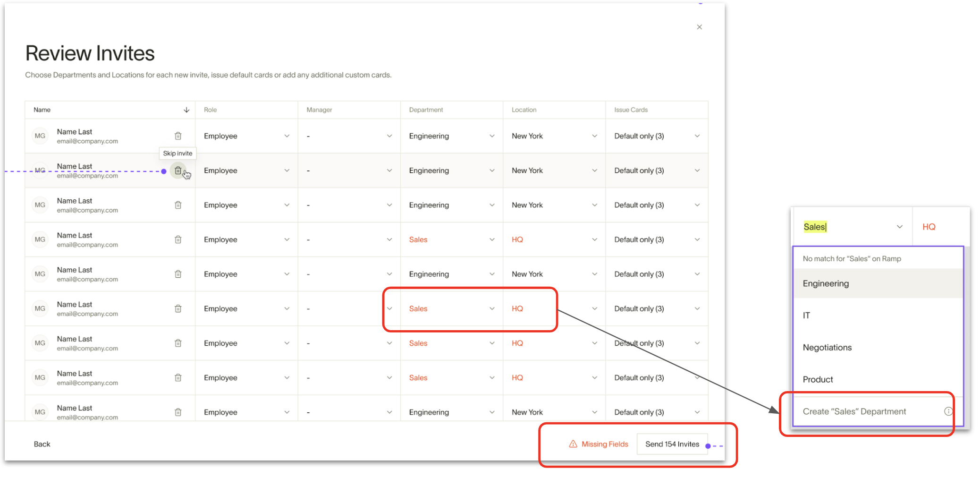The image size is (980, 478).
Task: Open Issue Cards dropdown in first row
Action: [657, 136]
